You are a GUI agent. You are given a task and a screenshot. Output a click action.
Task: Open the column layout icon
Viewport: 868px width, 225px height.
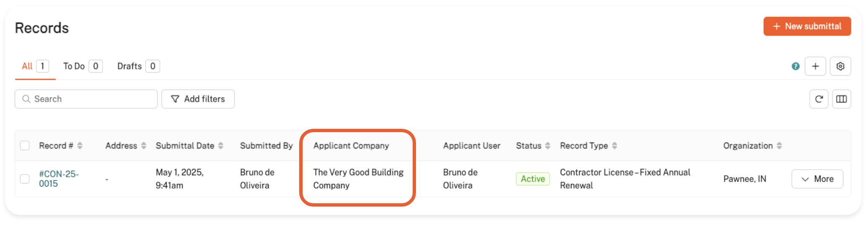[x=841, y=99]
